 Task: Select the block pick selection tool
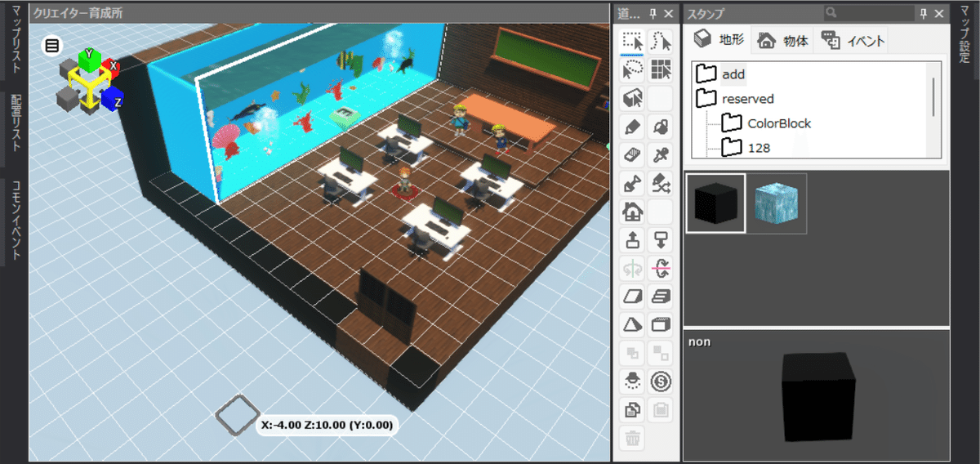click(633, 99)
